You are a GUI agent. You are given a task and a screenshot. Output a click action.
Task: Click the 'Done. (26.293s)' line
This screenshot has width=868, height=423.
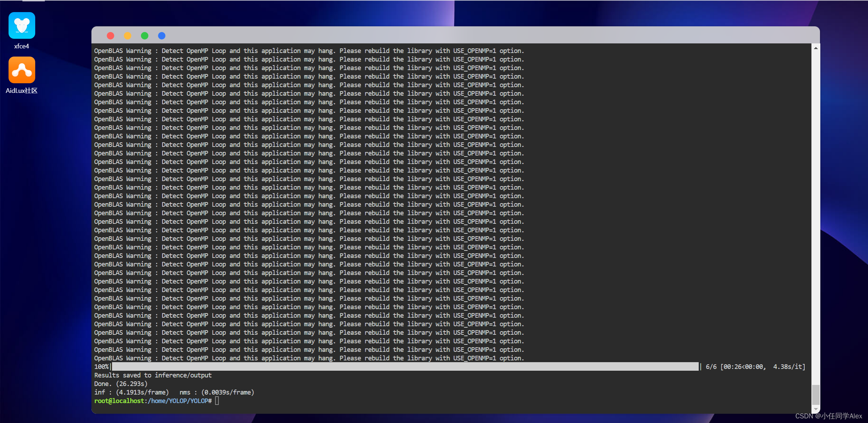[x=121, y=384]
